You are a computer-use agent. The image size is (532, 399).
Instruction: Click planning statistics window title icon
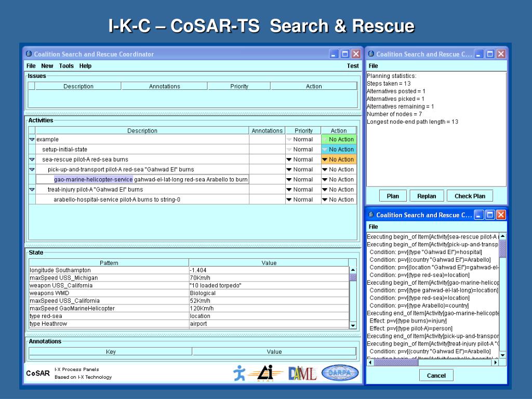[371, 54]
